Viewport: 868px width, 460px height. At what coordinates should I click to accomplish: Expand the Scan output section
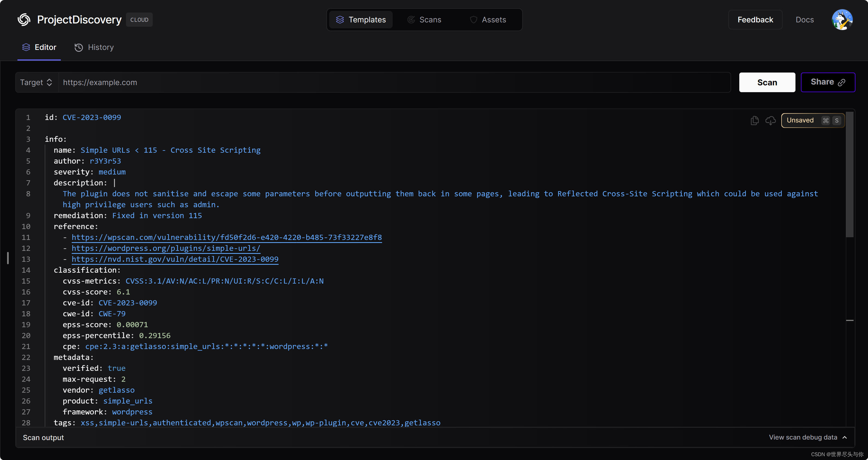43,437
